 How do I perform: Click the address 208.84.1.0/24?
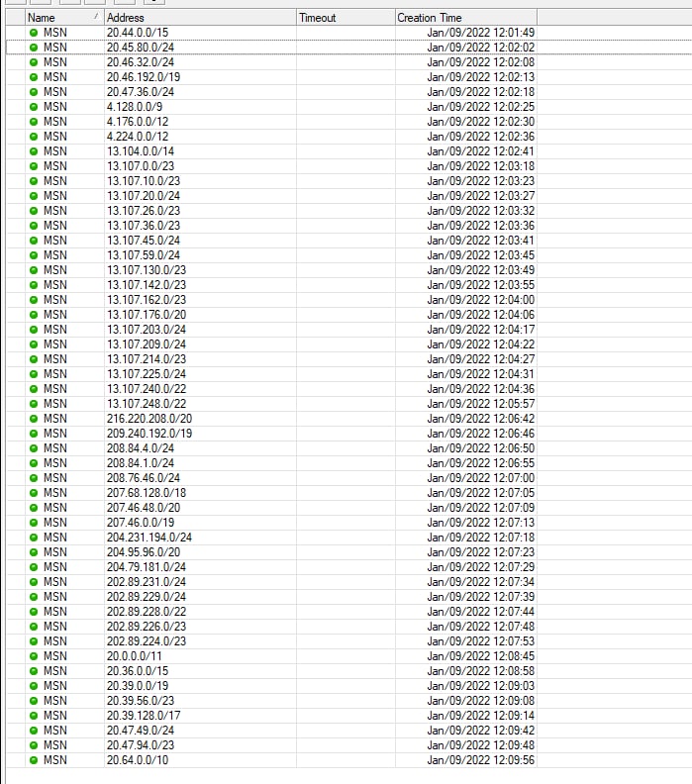tap(141, 463)
